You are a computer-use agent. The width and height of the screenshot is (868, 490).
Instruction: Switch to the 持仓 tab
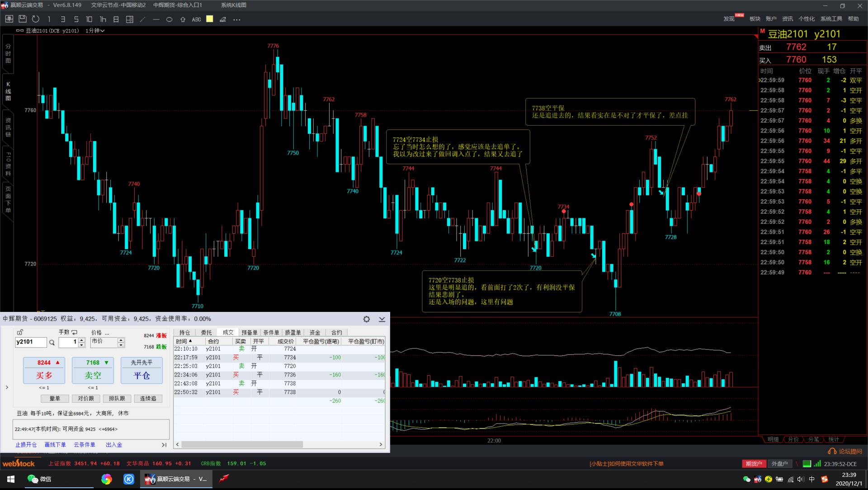coord(184,332)
